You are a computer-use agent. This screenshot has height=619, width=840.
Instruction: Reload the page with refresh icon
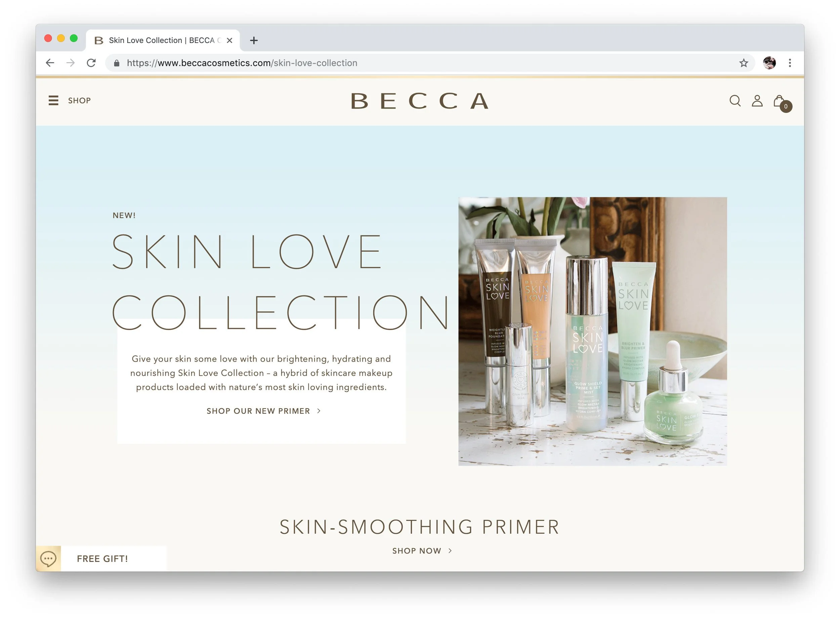tap(91, 63)
